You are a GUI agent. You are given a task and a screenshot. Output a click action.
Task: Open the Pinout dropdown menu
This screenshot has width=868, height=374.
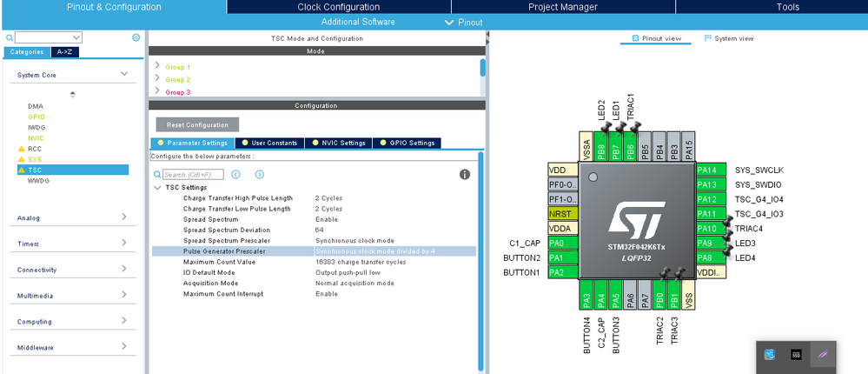click(x=464, y=22)
